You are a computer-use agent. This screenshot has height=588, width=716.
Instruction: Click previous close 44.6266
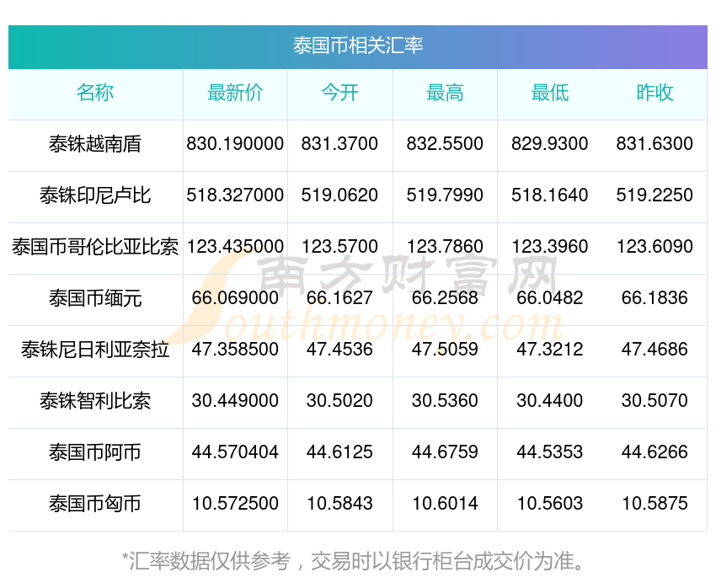[x=655, y=452]
